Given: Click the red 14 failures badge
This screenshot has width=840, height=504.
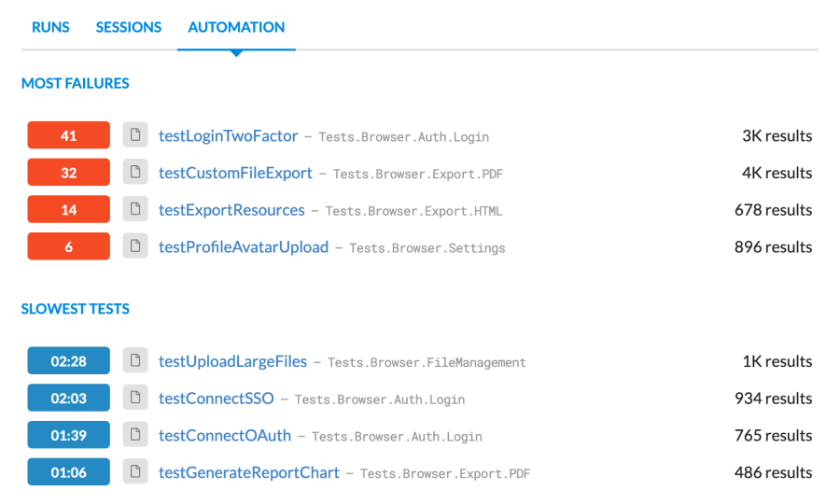Looking at the screenshot, I should (x=68, y=209).
